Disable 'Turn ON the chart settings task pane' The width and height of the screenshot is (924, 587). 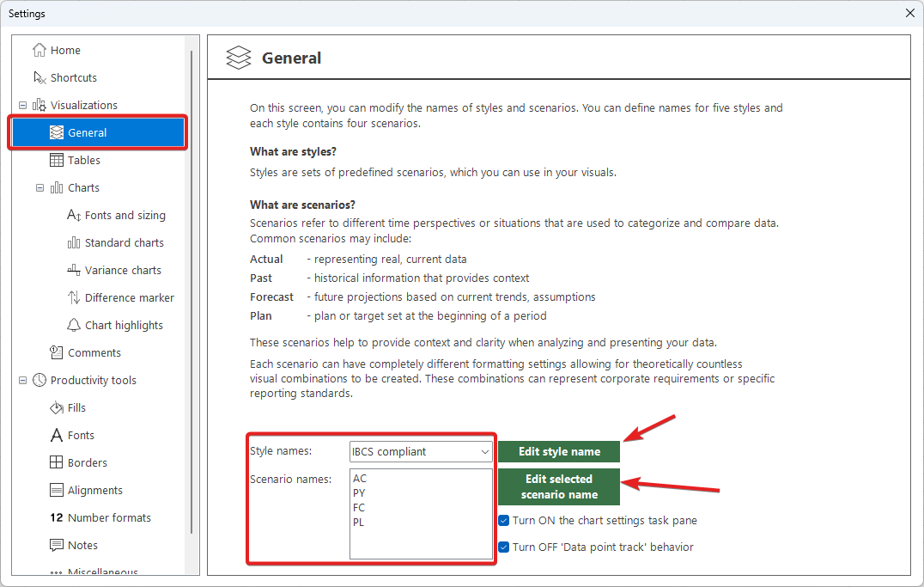click(504, 521)
